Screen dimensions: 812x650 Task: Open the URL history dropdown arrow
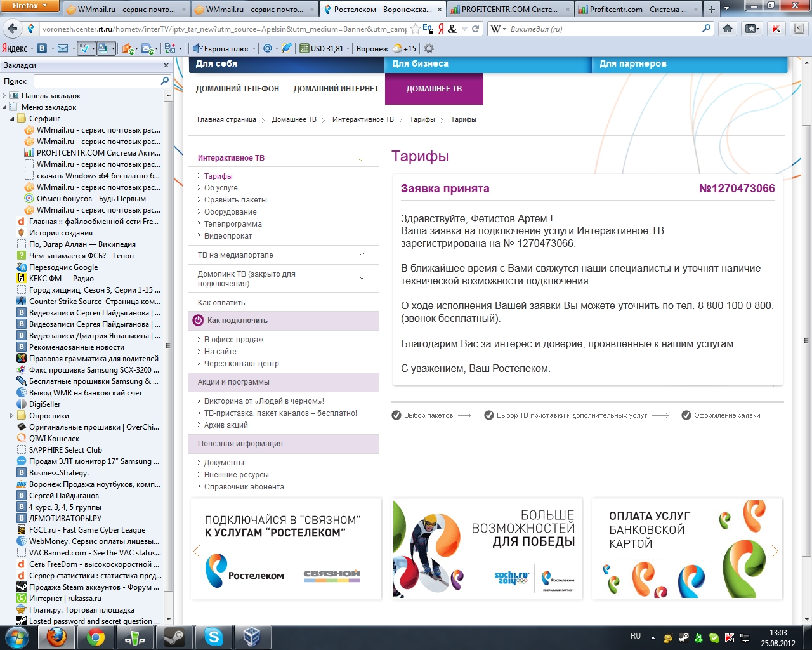click(465, 29)
